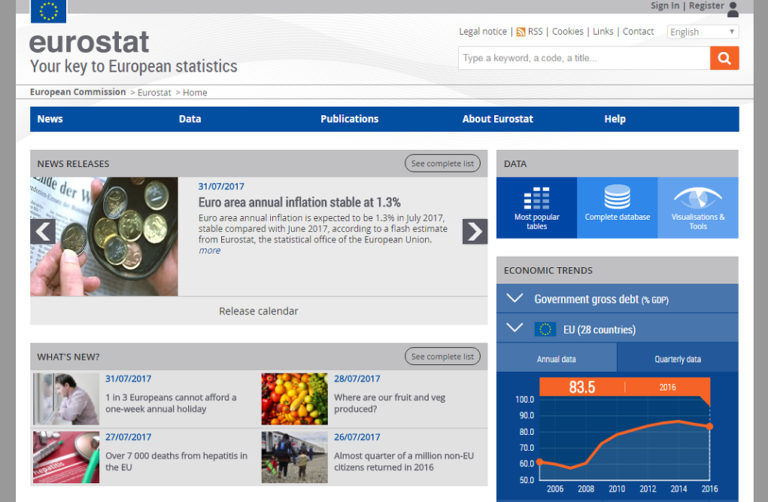Click the 2005 starting data point on chart
The height and width of the screenshot is (502, 768).
540,461
